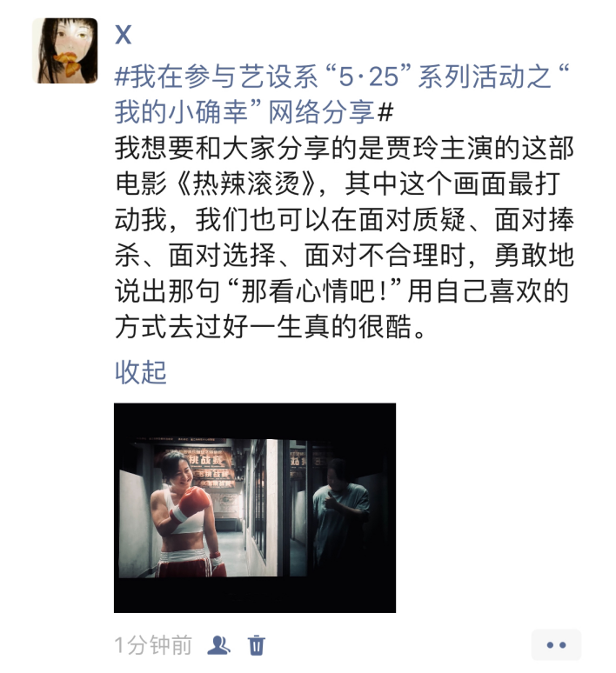The image size is (616, 673).
Task: Tap the man in dark shirt in photo
Action: [340, 513]
